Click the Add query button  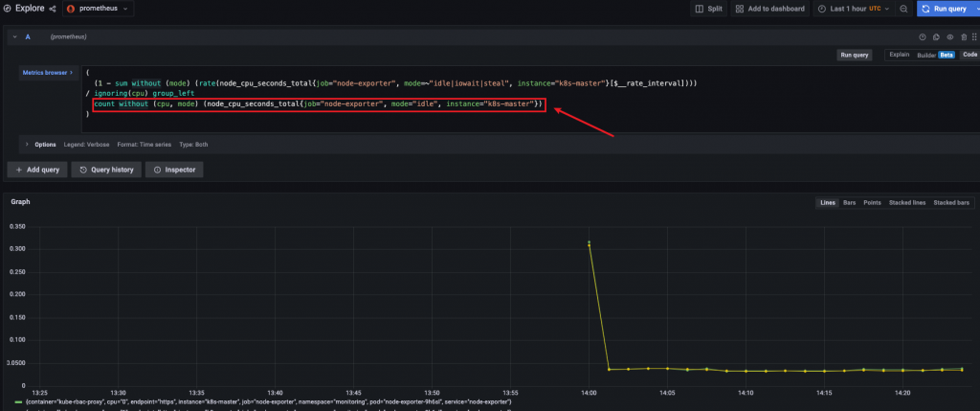[37, 170]
